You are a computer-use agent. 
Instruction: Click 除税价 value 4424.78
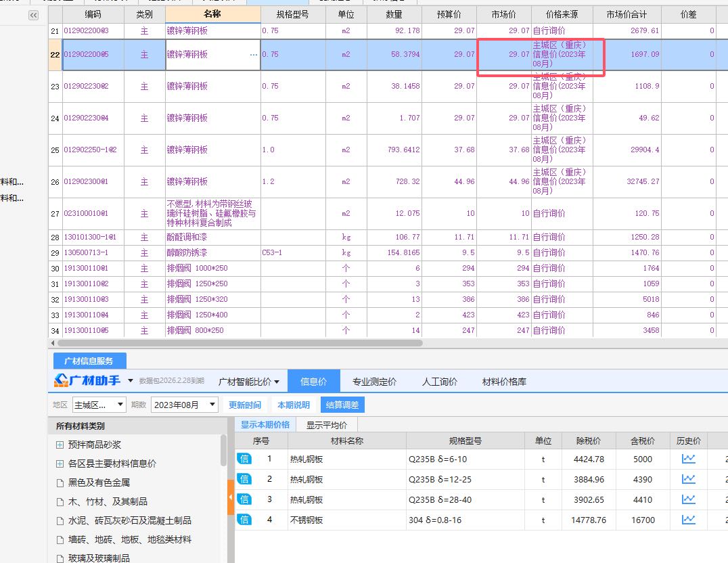(589, 459)
